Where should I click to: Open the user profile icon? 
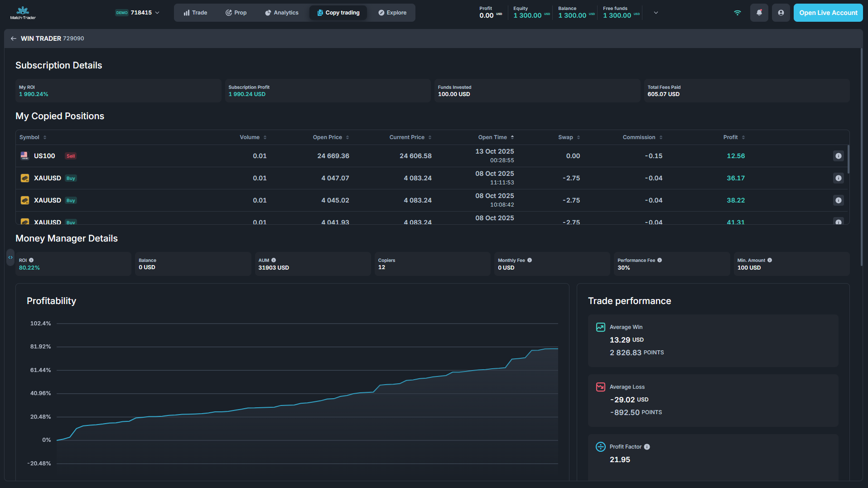[781, 13]
